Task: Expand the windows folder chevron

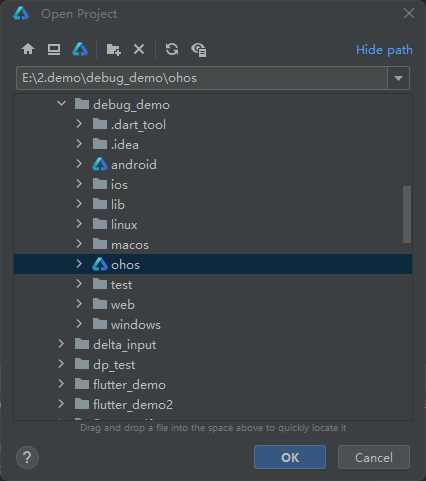Action: point(79,324)
